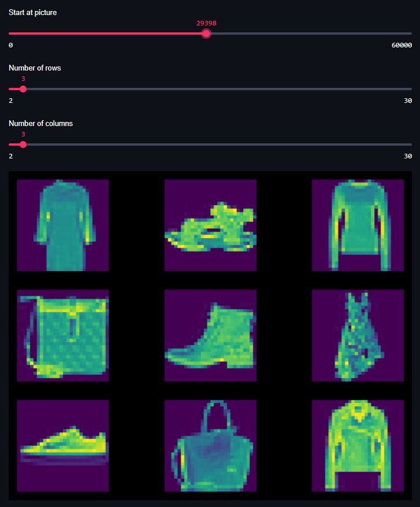
Task: Select the Number of columns slider handle
Action: 23,145
